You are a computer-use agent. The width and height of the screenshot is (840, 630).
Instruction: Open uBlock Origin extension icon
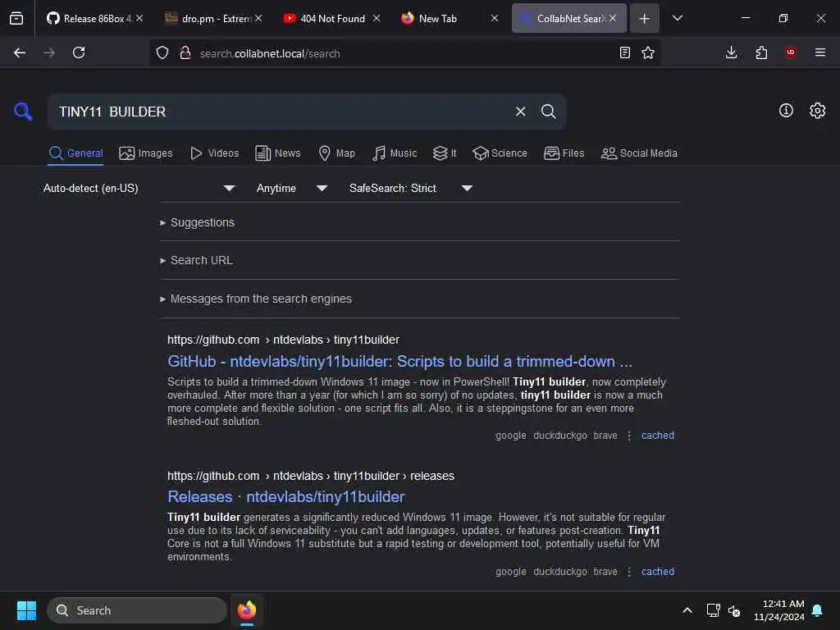pyautogui.click(x=791, y=52)
